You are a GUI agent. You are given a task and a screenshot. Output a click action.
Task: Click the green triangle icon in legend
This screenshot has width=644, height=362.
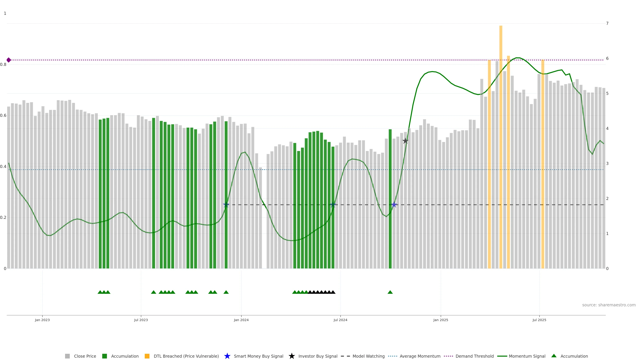(554, 356)
